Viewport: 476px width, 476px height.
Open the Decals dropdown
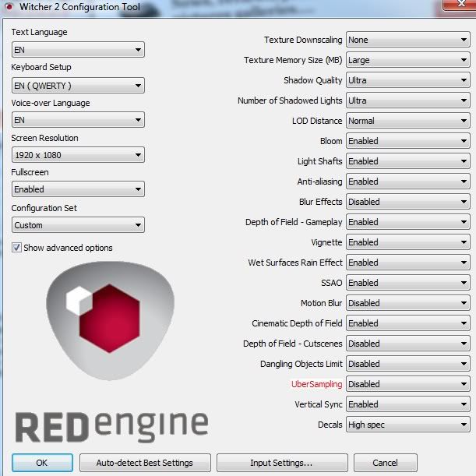point(408,425)
